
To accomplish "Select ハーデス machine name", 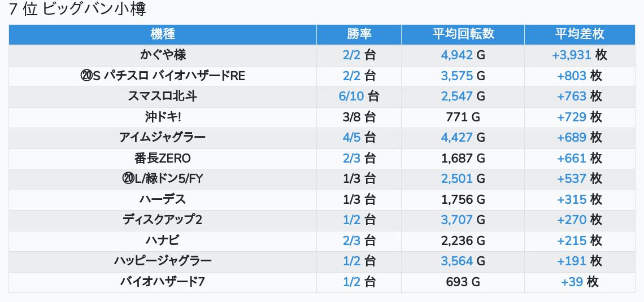I will point(163,199).
